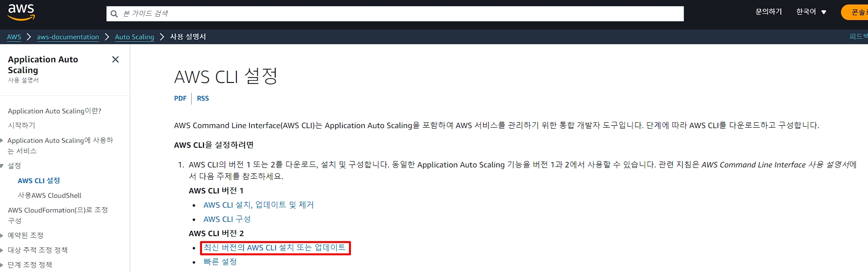Viewport: 868px width, 272px height.
Task: Open 사용AWS CloudShell sidebar item
Action: [x=50, y=195]
